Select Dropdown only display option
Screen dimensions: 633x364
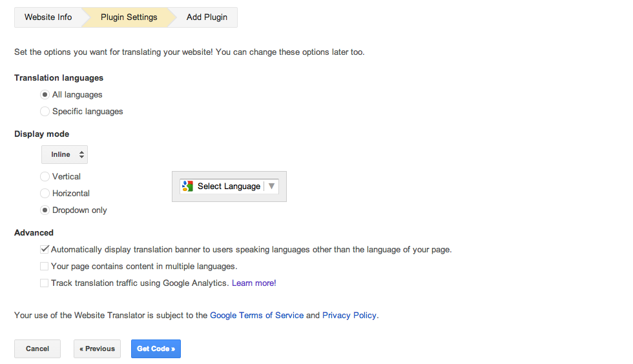45,210
